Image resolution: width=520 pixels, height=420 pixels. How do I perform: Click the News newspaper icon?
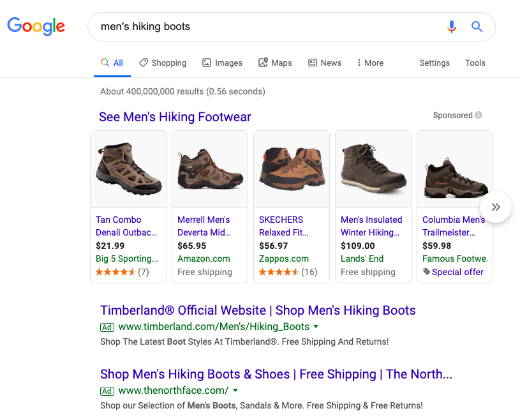tap(313, 63)
